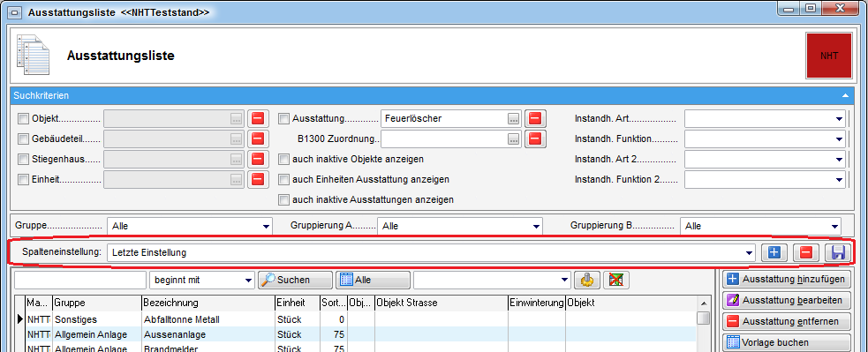Save Spalteneinstellung with floppy disk icon
The height and width of the screenshot is (352, 868).
[838, 252]
